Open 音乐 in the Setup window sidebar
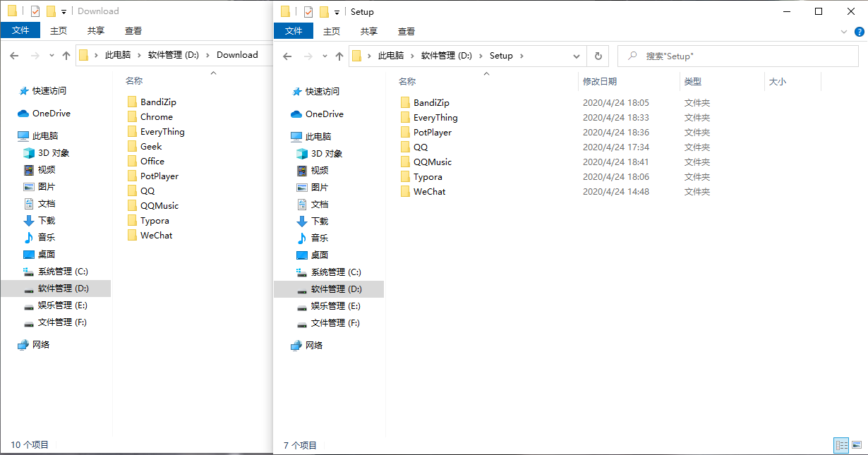The width and height of the screenshot is (868, 455). pyautogui.click(x=313, y=238)
